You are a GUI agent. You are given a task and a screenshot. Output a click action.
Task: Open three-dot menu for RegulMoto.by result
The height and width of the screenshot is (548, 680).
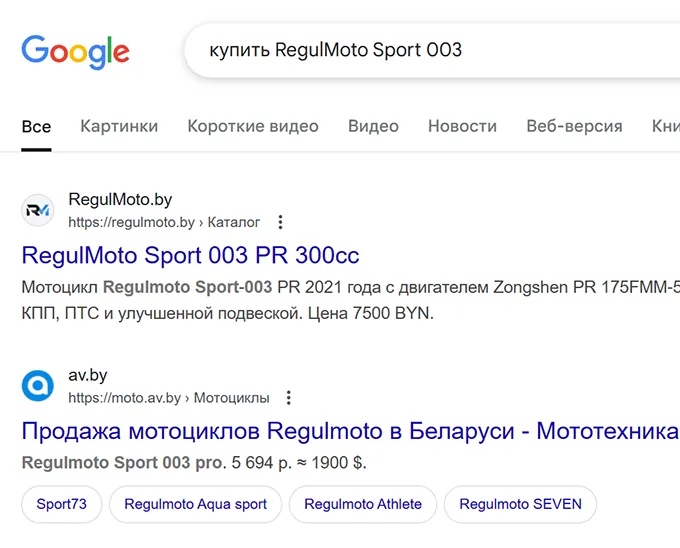click(281, 222)
